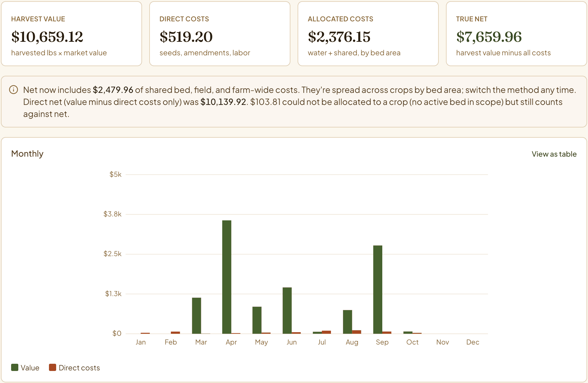Click the ALLOCATED COSTS card heading

[x=341, y=19]
